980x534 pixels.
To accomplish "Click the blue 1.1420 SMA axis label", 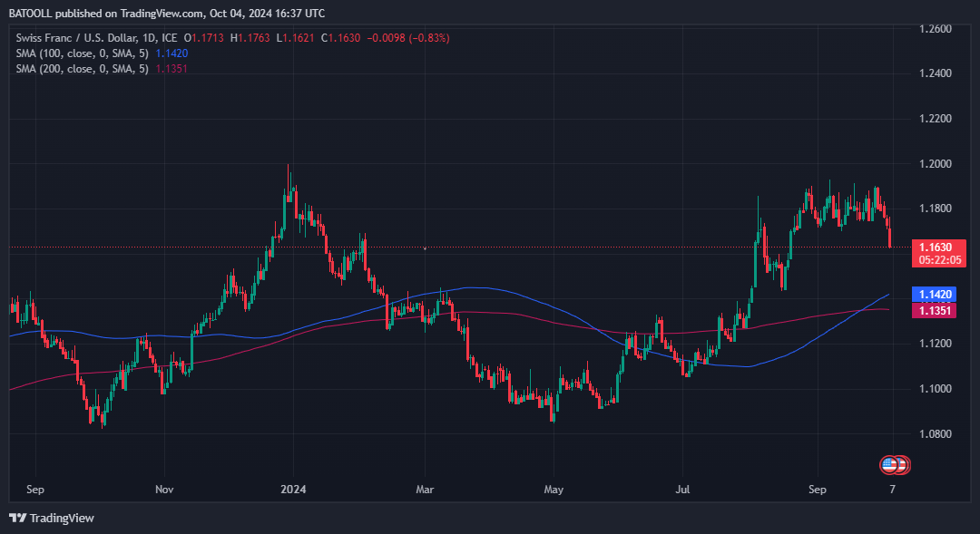I will pyautogui.click(x=935, y=295).
